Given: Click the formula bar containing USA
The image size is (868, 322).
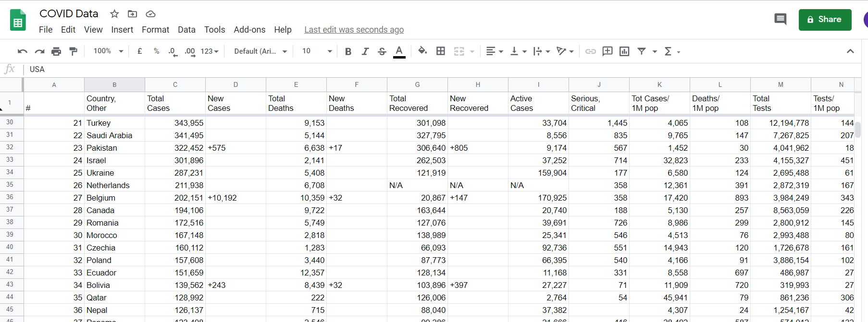Looking at the screenshot, I should pos(442,69).
